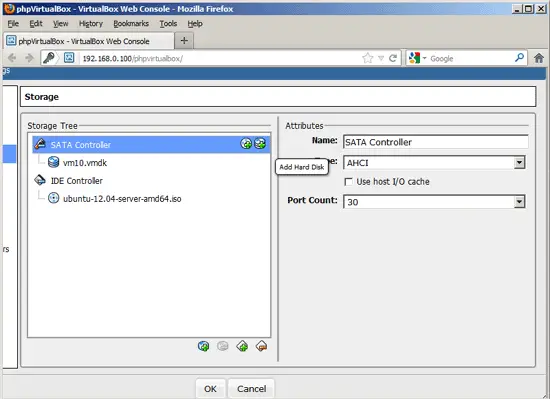Toggle Use host I/O cache checkbox
The height and width of the screenshot is (399, 550).
coord(349,182)
